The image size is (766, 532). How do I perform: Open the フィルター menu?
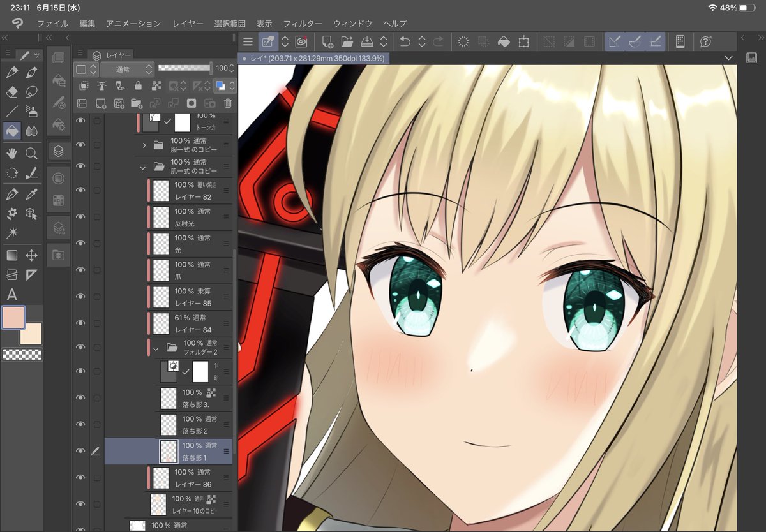click(x=303, y=24)
